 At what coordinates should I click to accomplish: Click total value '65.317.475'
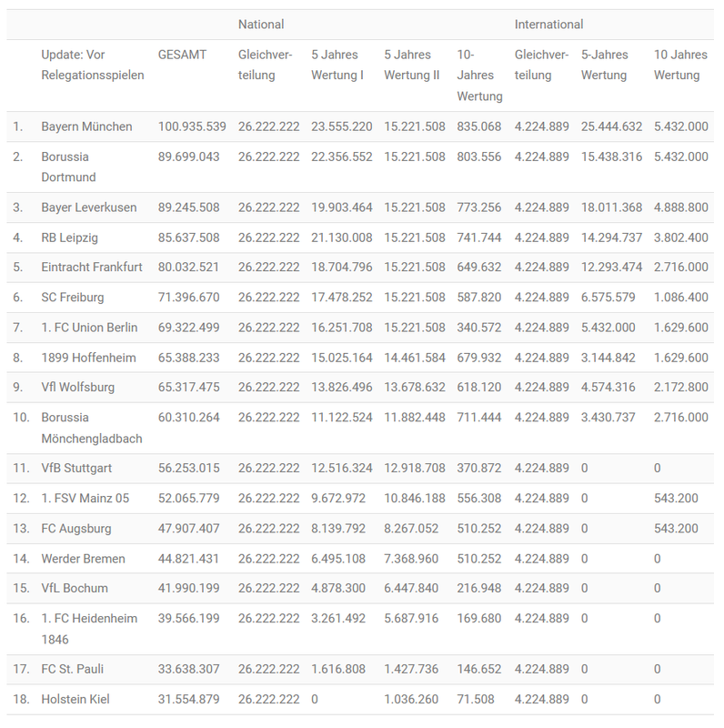pos(188,388)
